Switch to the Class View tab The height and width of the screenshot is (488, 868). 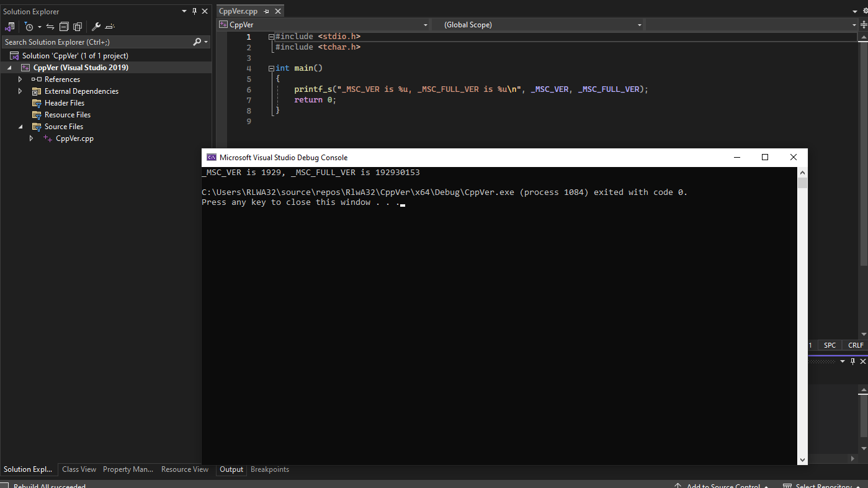(79, 469)
